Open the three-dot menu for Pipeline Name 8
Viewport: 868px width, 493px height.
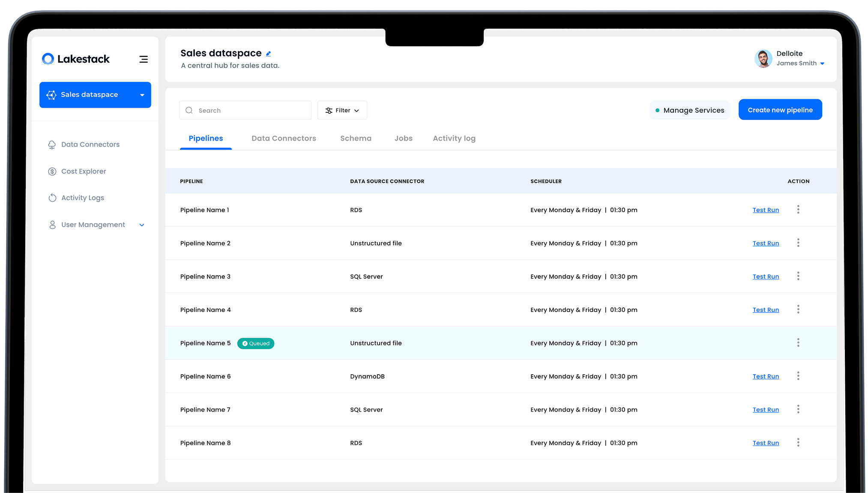[798, 442]
